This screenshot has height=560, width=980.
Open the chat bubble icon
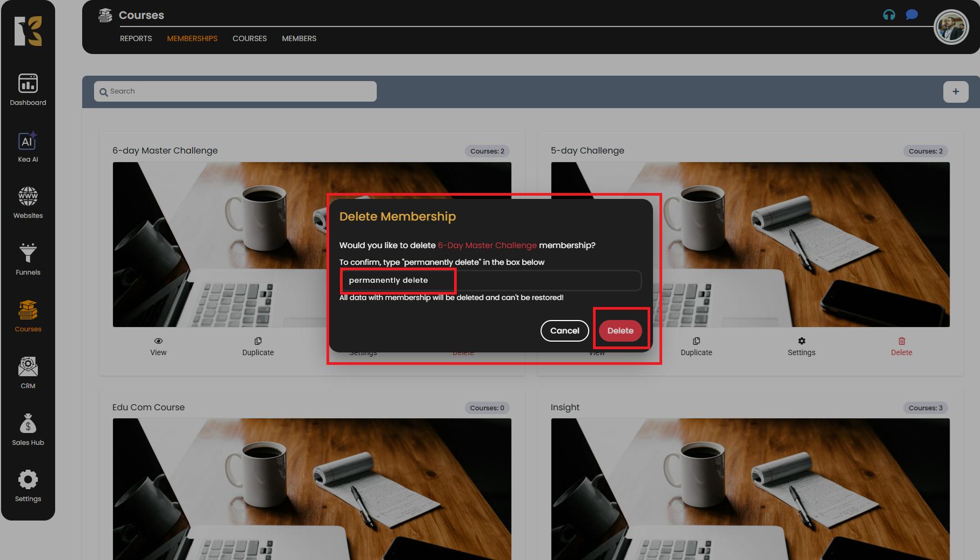pos(911,15)
